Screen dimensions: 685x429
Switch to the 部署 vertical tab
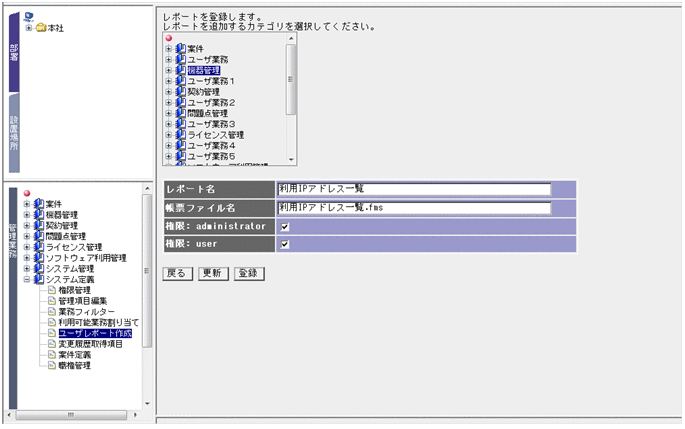tap(14, 52)
